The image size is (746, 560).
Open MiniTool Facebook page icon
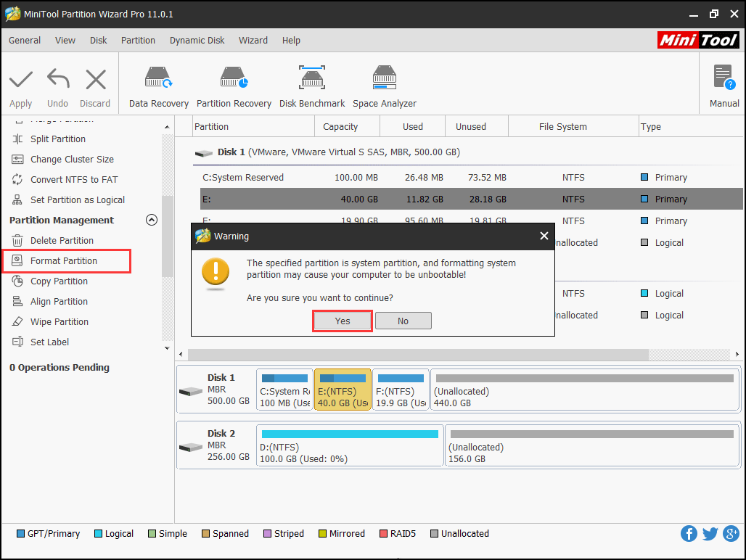tap(689, 534)
